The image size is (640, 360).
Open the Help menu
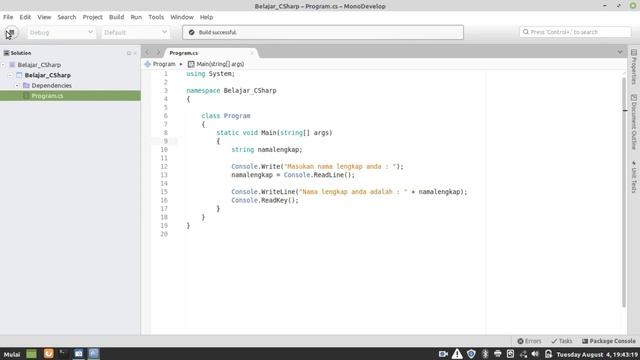[206, 17]
